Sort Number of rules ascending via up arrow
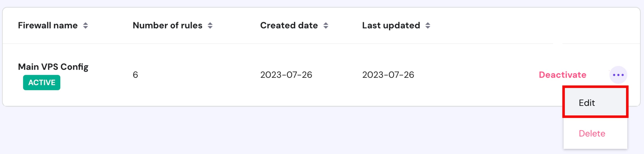 210,23
